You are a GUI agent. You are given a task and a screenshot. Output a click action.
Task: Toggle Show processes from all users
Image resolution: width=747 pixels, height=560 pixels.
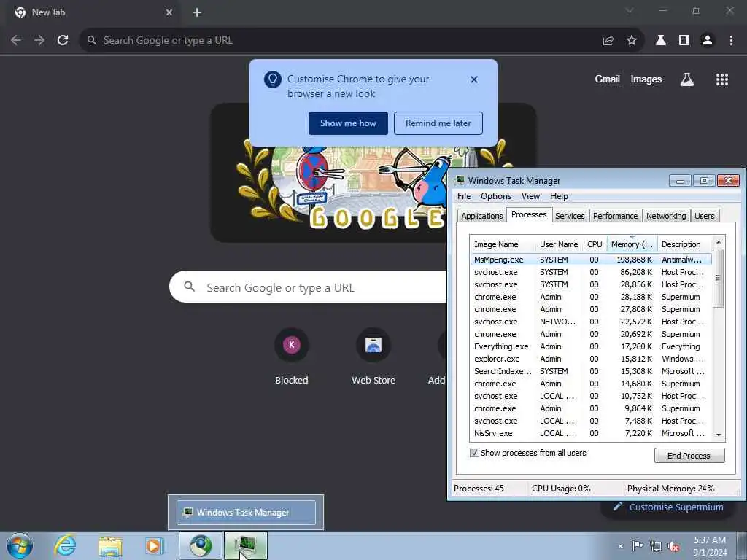474,453
